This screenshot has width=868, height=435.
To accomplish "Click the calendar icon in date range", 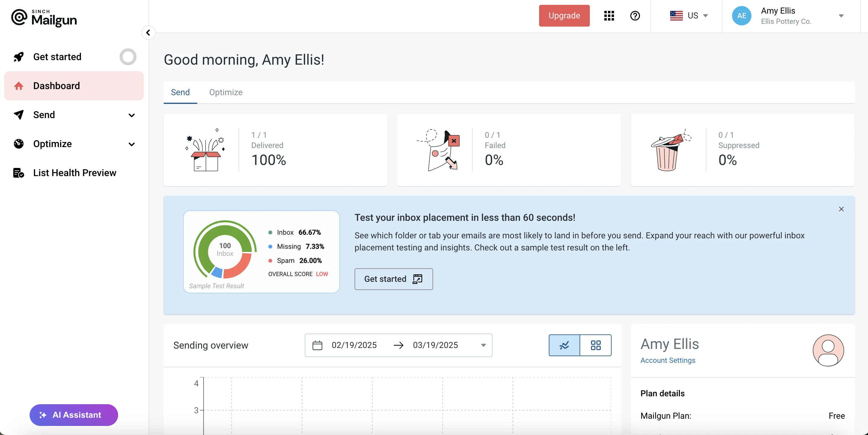I will click(x=317, y=345).
